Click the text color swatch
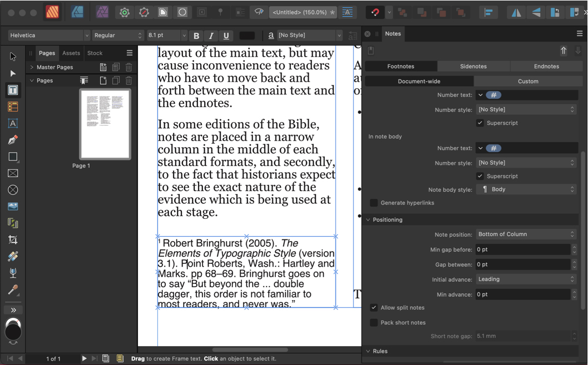This screenshot has width=588, height=365. 246,36
